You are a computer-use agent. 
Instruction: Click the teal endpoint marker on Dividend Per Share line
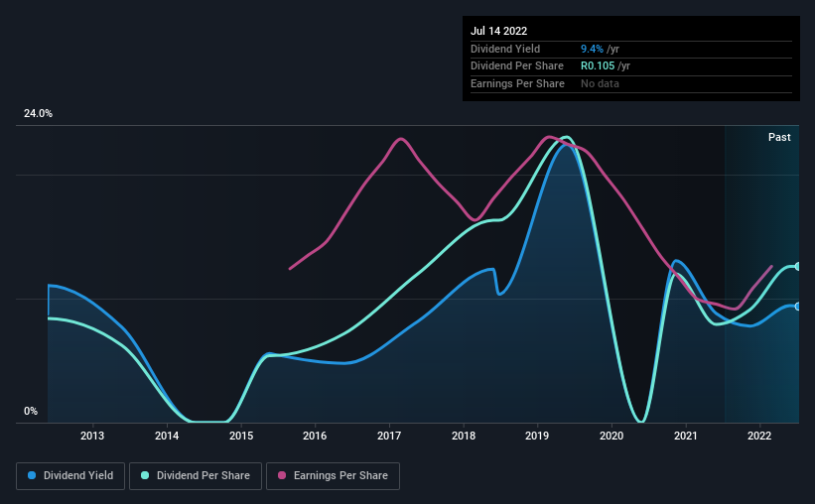(797, 267)
